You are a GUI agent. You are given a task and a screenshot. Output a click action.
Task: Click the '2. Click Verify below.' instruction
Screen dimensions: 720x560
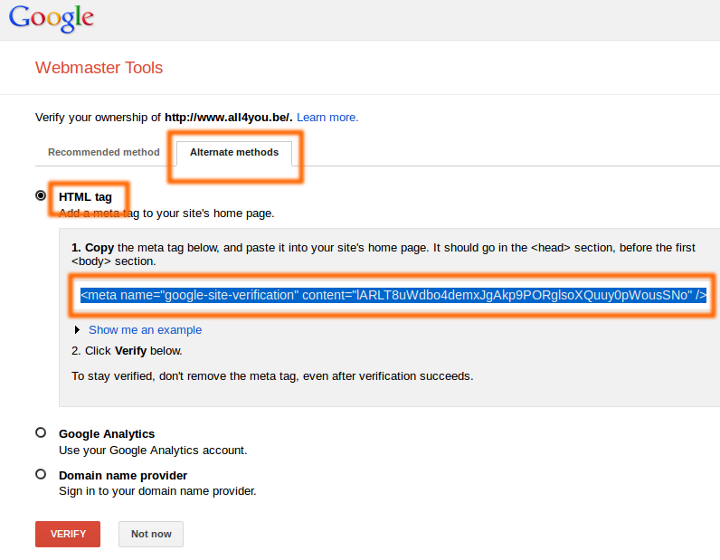(127, 351)
